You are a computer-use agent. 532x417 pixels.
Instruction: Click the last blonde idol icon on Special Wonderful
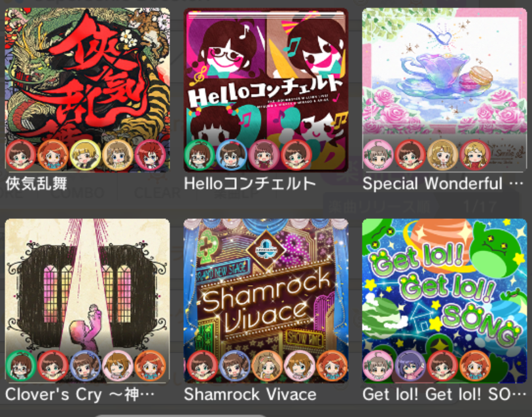pos(474,155)
